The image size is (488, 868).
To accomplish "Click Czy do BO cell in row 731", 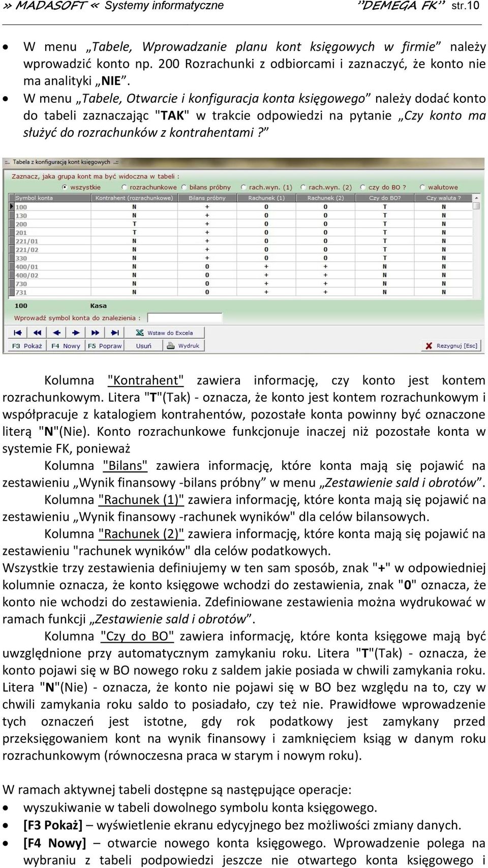I will pyautogui.click(x=385, y=292).
